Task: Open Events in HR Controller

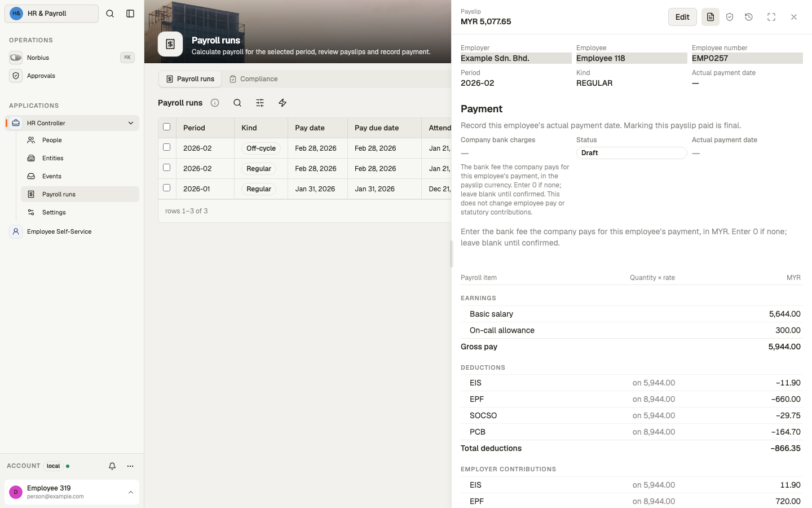Action: [x=80, y=176]
